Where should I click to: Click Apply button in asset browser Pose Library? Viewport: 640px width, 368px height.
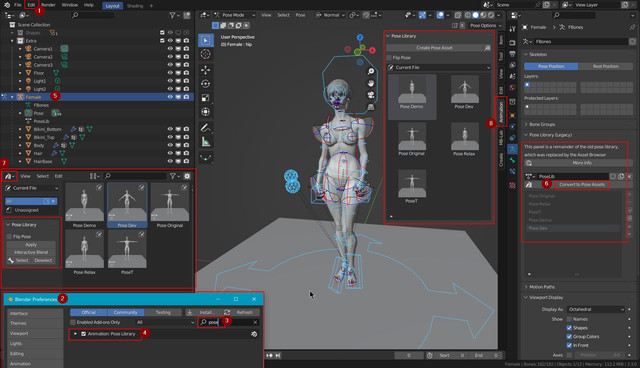[x=31, y=245]
